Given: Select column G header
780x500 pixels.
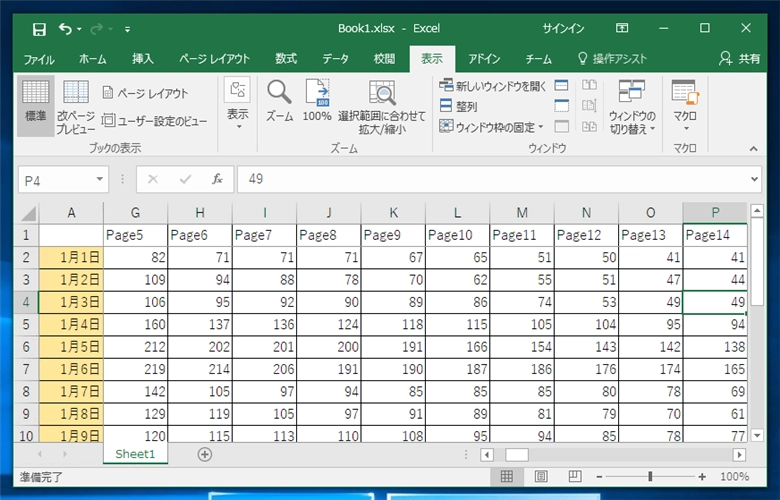Looking at the screenshot, I should pyautogui.click(x=135, y=213).
